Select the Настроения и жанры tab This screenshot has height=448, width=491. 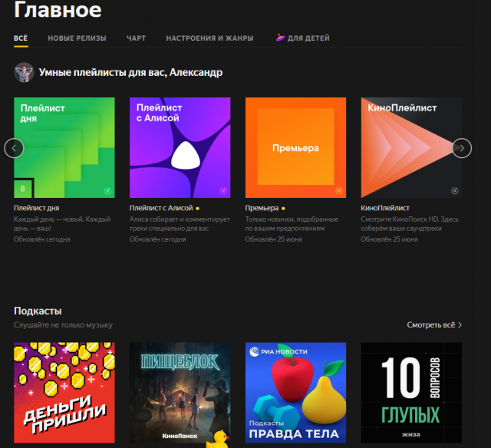pos(209,38)
